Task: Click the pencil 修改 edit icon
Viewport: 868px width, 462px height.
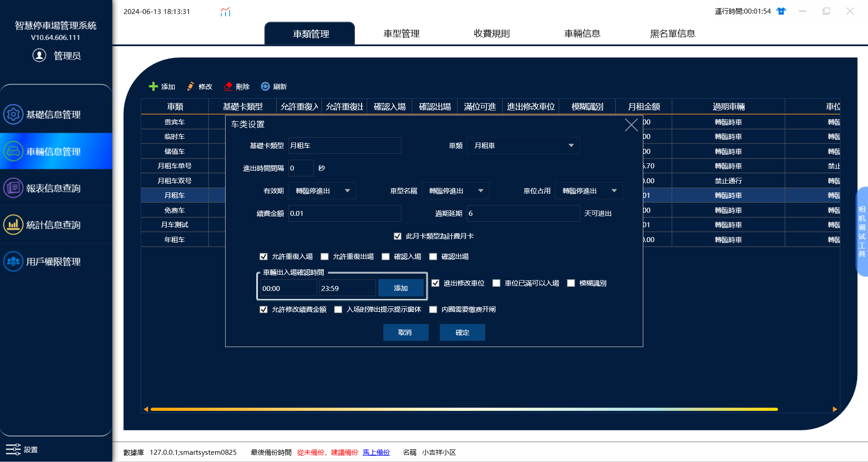Action: (191, 86)
